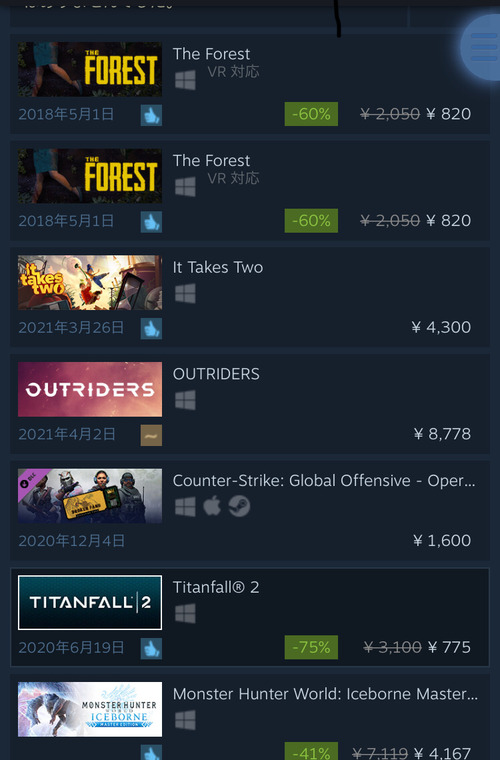Image resolution: width=500 pixels, height=760 pixels.
Task: Click It Takes Two price ¥ 4,300
Action: (x=441, y=327)
